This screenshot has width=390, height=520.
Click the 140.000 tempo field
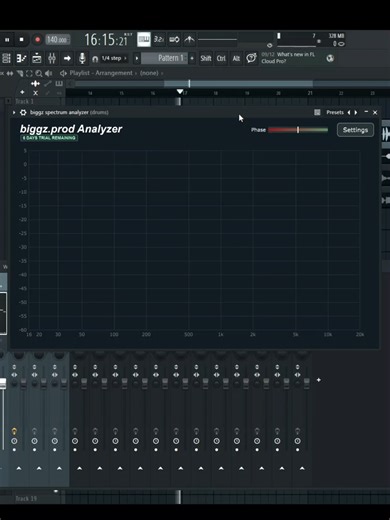point(57,40)
